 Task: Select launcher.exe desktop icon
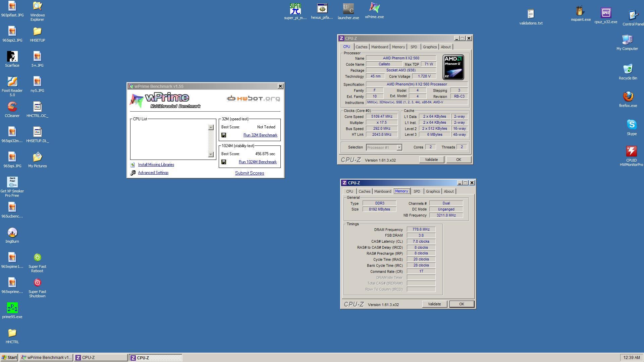click(348, 11)
